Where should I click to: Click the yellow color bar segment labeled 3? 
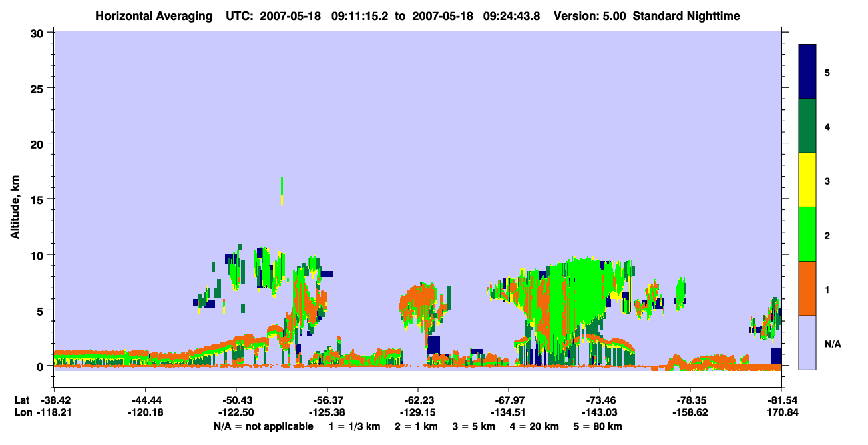coord(807,180)
